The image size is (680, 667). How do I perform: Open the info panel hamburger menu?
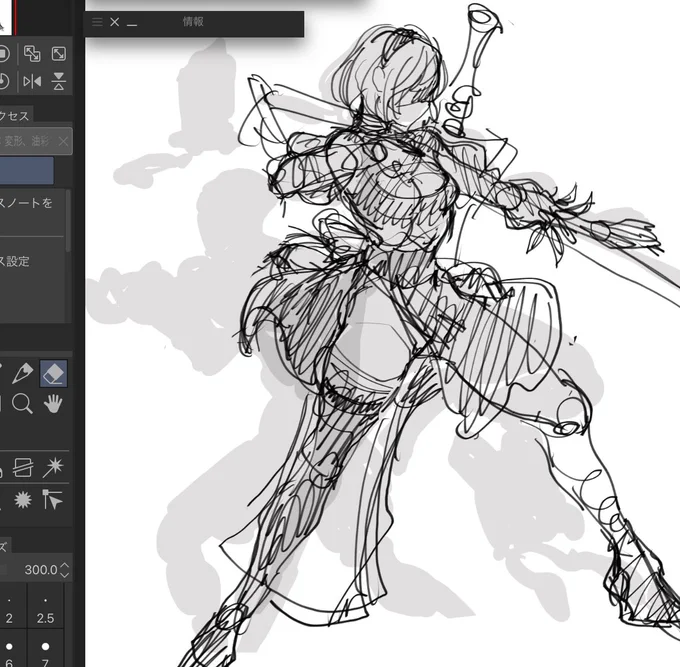[x=98, y=22]
